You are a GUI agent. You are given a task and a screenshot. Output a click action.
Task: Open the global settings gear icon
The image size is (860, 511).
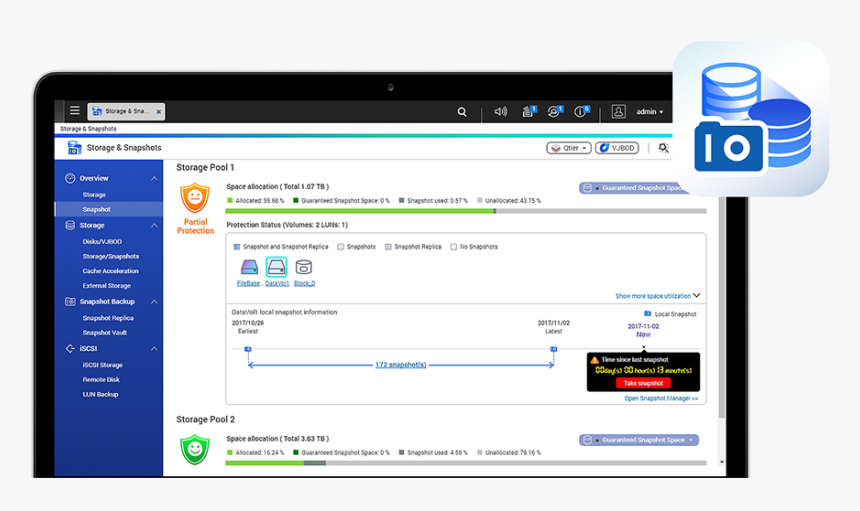[x=664, y=148]
